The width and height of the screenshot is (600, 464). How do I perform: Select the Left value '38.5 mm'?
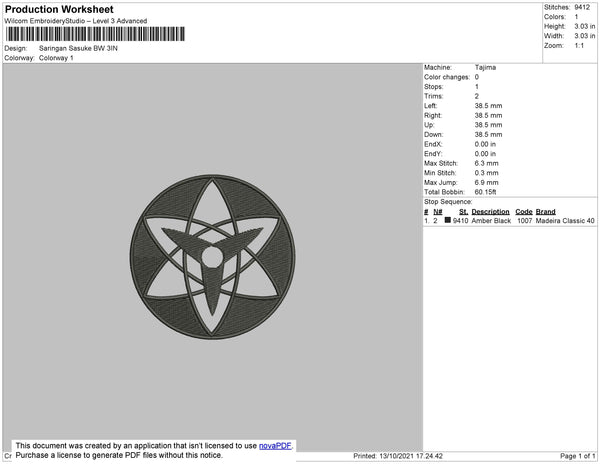488,106
